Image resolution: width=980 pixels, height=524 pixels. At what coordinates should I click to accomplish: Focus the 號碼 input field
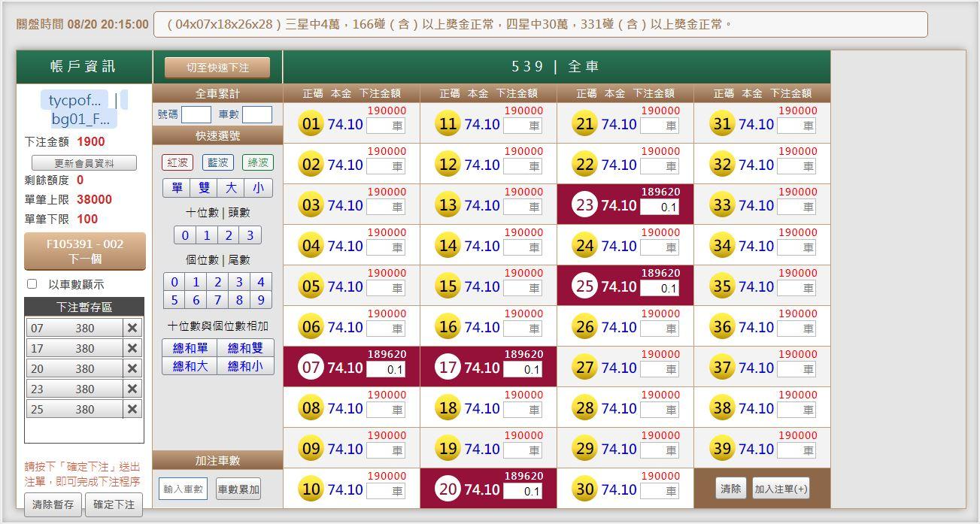(196, 114)
